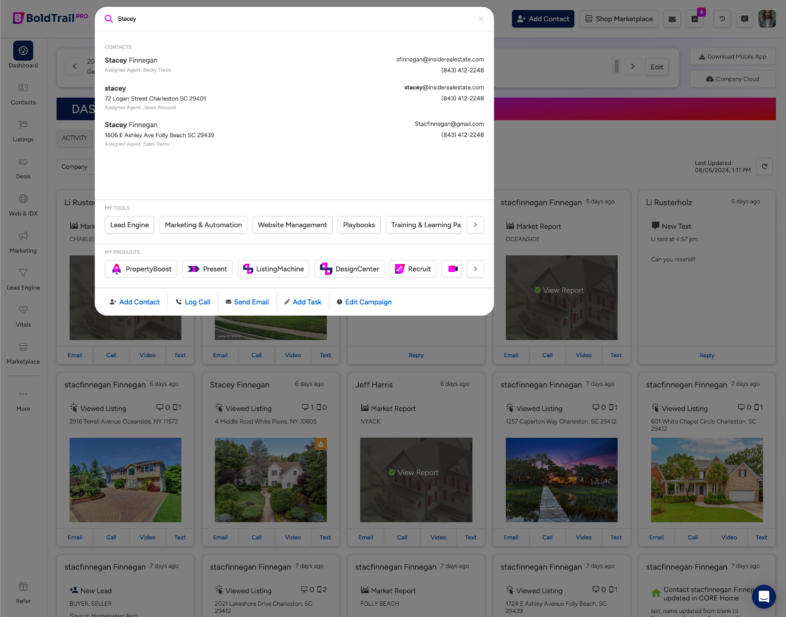Go to previous banner with left arrow

(x=75, y=66)
